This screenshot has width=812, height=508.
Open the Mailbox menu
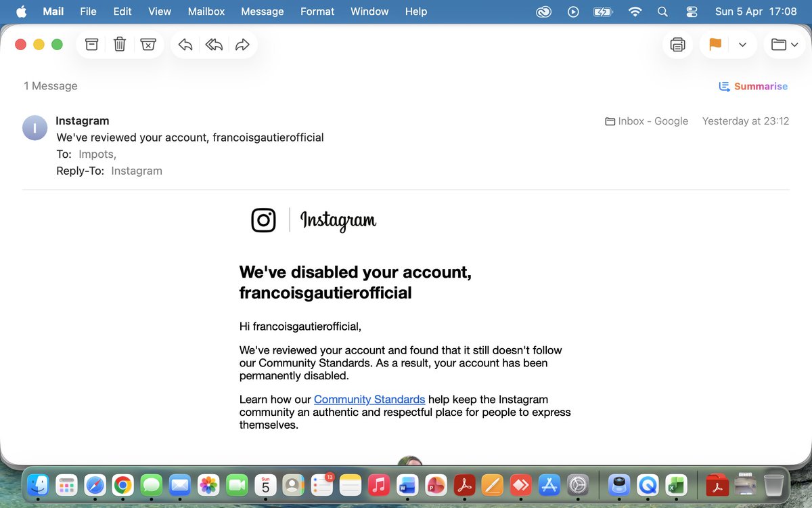click(206, 12)
